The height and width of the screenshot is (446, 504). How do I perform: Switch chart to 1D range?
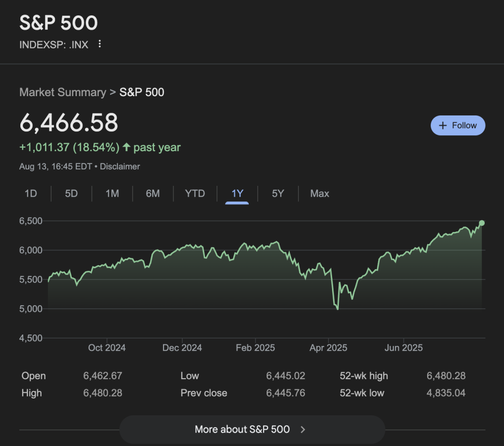tap(31, 193)
